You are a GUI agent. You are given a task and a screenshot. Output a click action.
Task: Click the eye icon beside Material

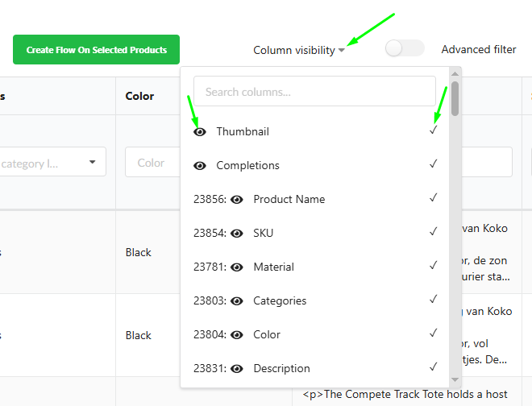point(237,267)
